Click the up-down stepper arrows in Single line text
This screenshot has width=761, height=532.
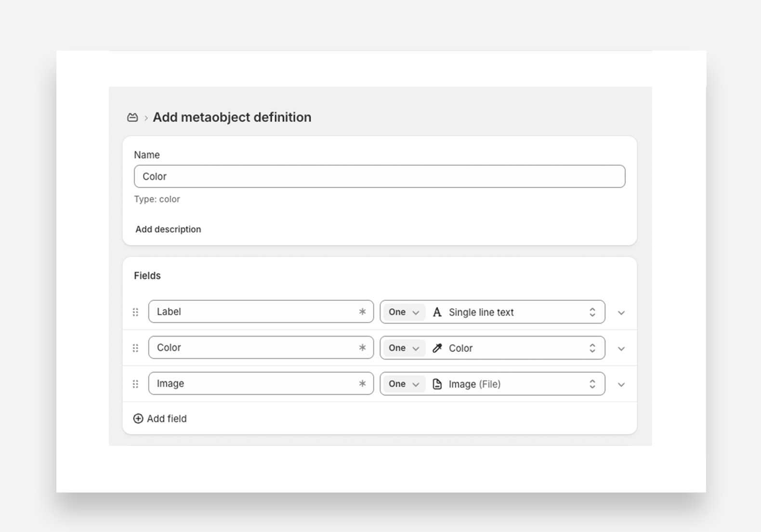592,312
